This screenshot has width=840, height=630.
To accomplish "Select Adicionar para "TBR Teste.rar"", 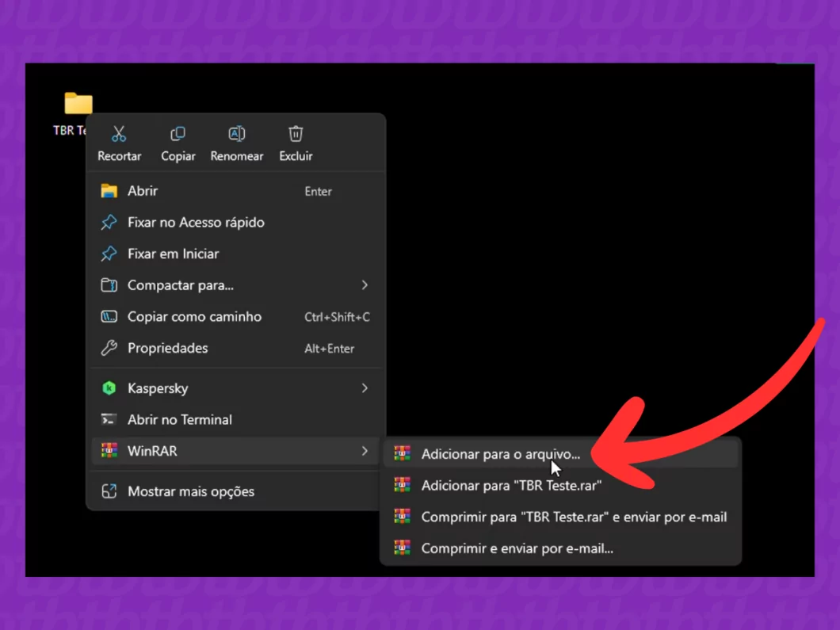I will point(561,485).
